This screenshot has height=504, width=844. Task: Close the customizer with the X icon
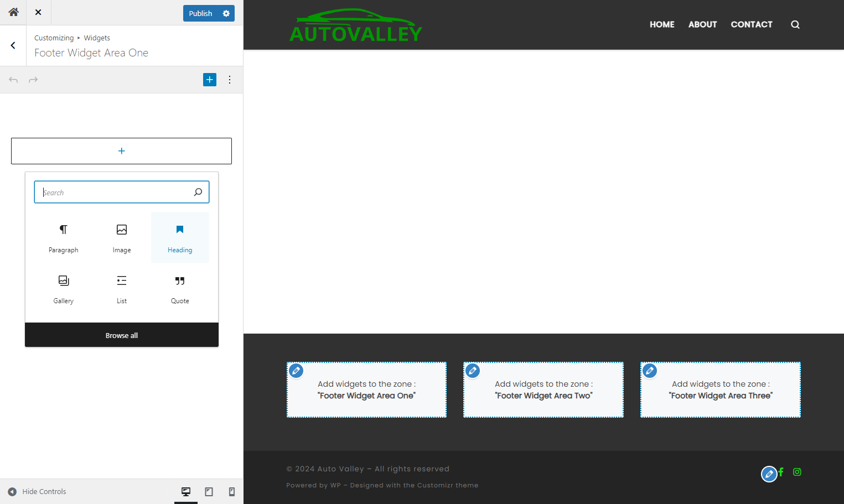(38, 12)
